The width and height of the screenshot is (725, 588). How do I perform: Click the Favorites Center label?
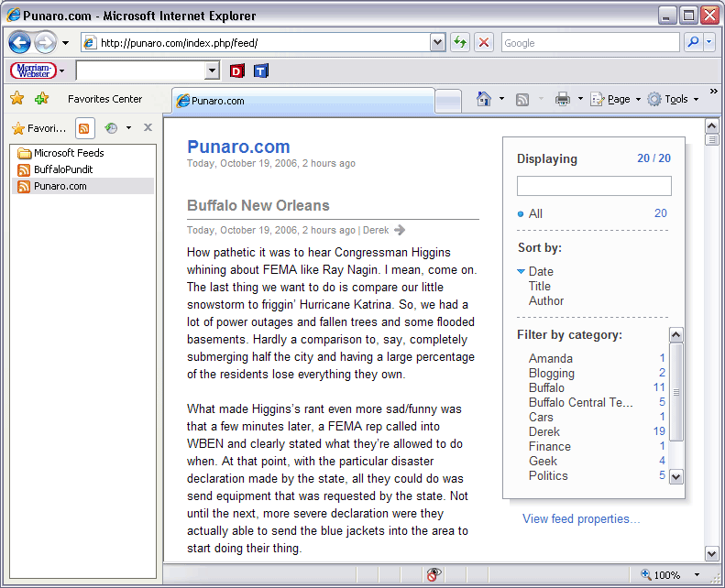(105, 99)
